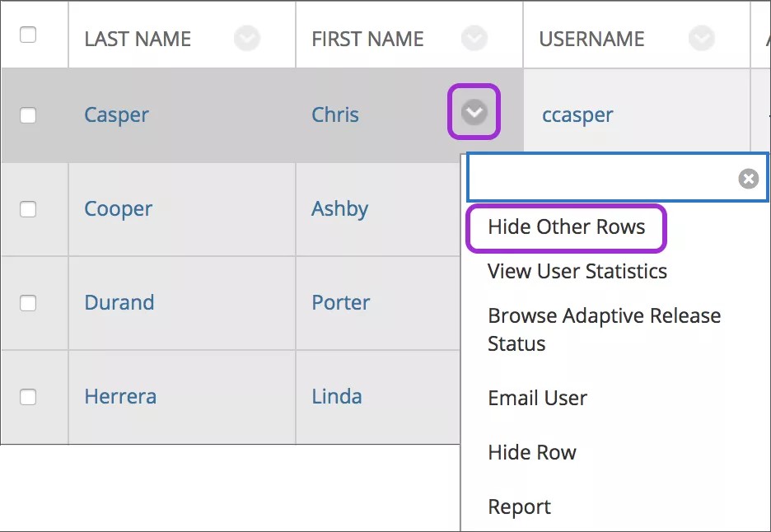
Task: Click the Herrera last name link
Action: pos(120,396)
